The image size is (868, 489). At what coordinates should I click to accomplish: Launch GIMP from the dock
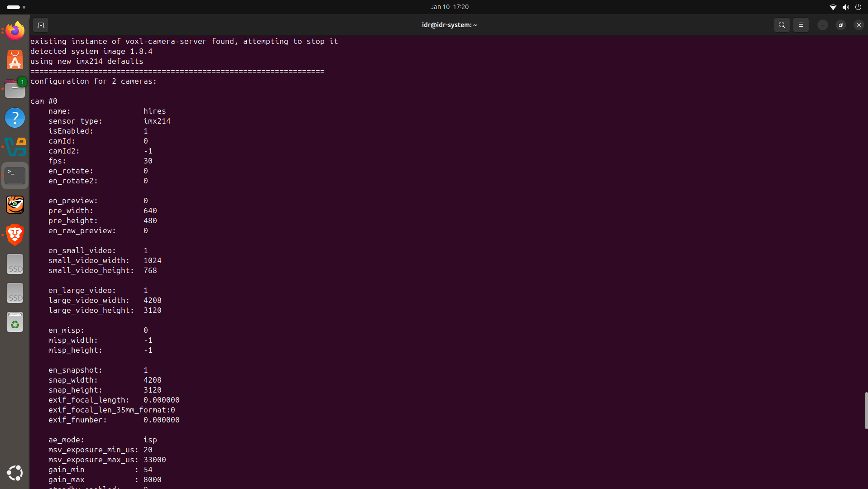coord(14,204)
